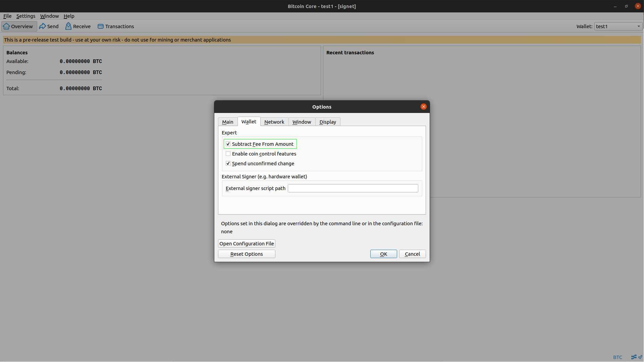Screen dimensions: 644x362
Task: Switch to the Network tab in Options
Action: pyautogui.click(x=274, y=122)
